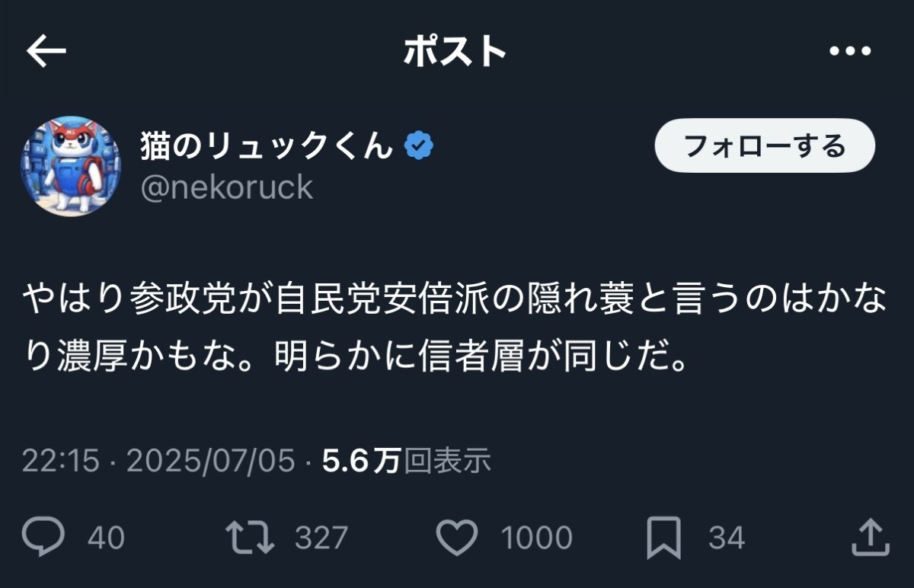The image size is (914, 588).
Task: Tap the repost arrows icon
Action: click(x=251, y=538)
